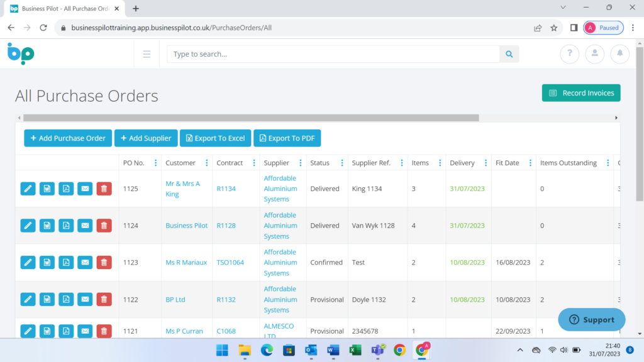Open Status column options menu
Viewport: 644px width, 362px height.
[x=341, y=163]
